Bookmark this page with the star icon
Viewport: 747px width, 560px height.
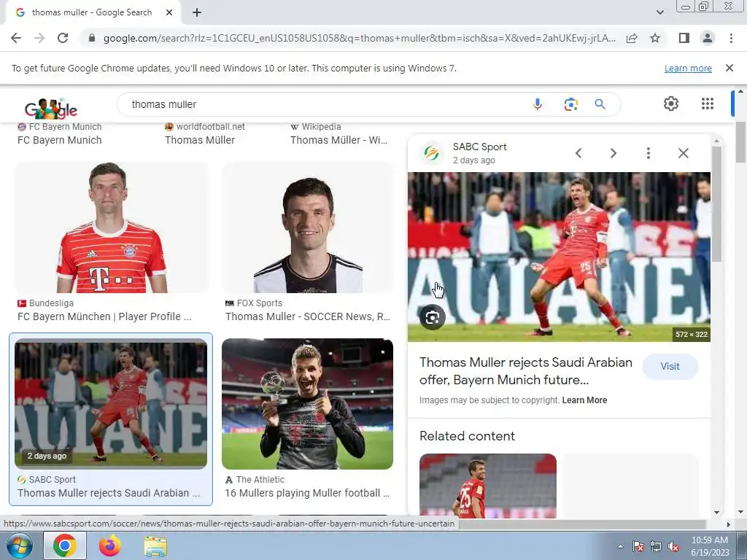coord(655,38)
